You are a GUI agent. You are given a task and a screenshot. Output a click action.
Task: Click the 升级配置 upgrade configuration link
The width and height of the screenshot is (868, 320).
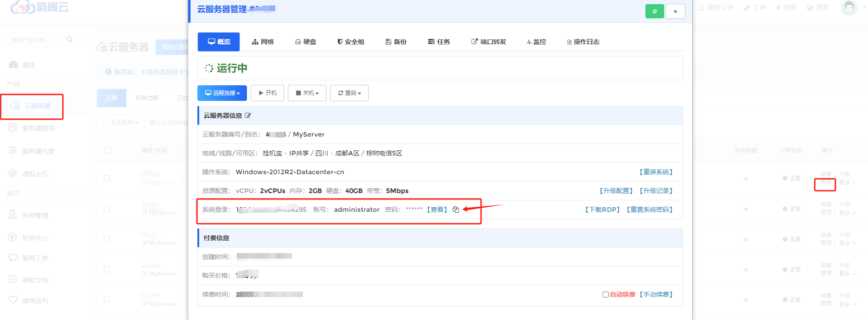tap(616, 191)
